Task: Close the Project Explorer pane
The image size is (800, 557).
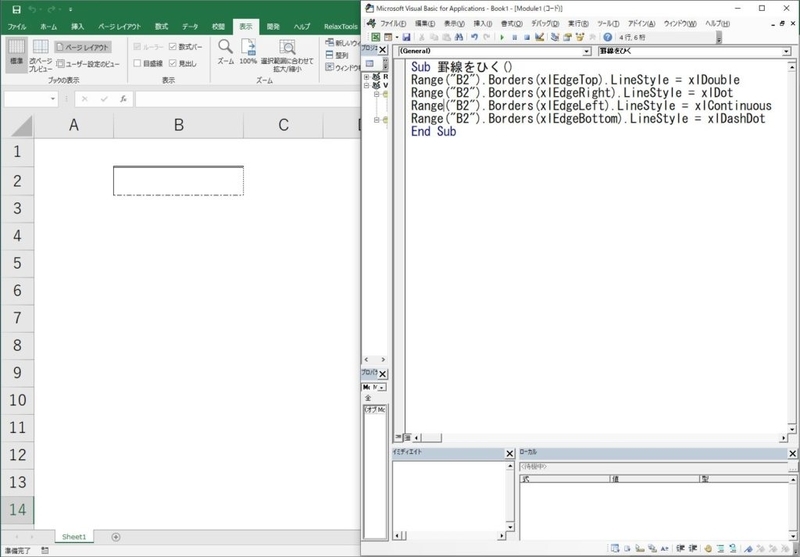Action: (382, 50)
